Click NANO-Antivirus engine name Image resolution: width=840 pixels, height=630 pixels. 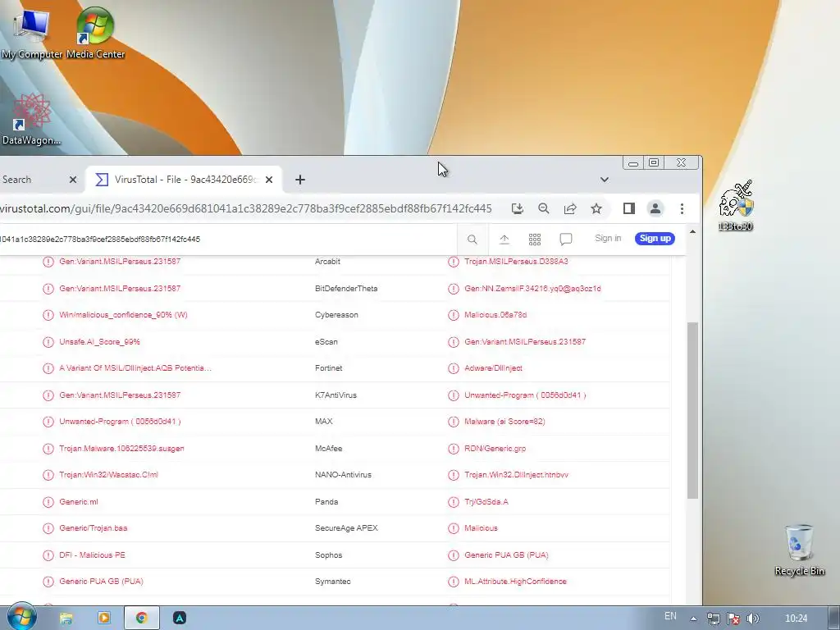(x=343, y=475)
